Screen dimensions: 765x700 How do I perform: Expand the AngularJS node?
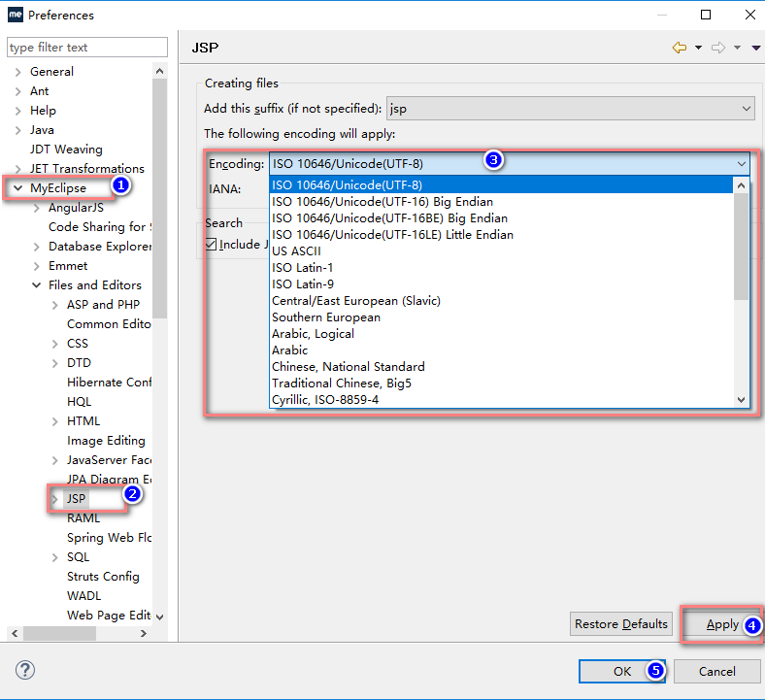pos(37,208)
